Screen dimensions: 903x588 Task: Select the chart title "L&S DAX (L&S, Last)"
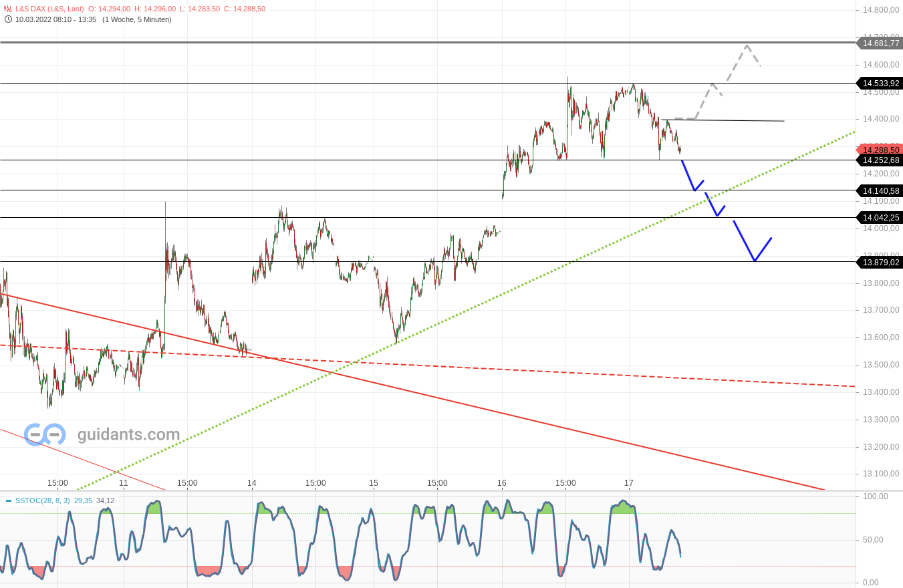tap(51, 9)
